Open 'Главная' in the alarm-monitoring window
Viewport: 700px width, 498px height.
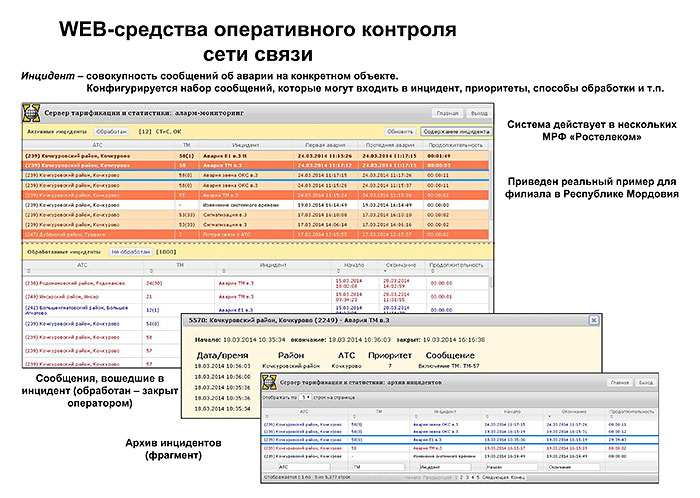click(447, 113)
